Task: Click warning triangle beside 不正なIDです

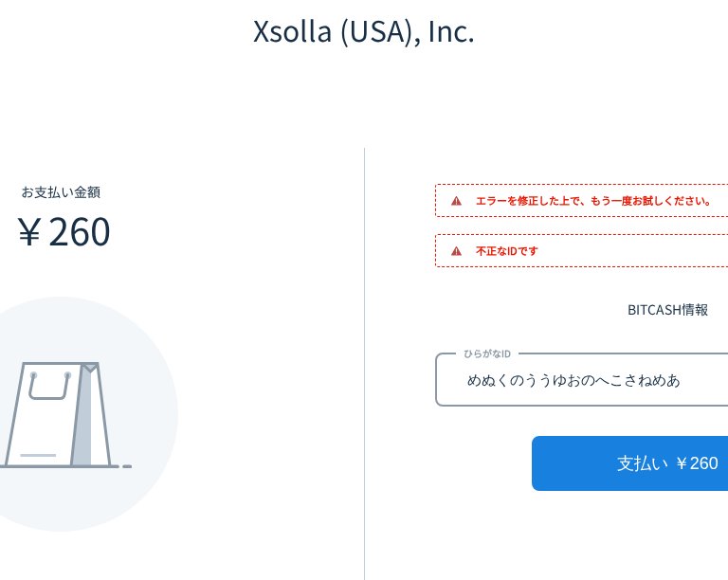Action: [x=456, y=251]
